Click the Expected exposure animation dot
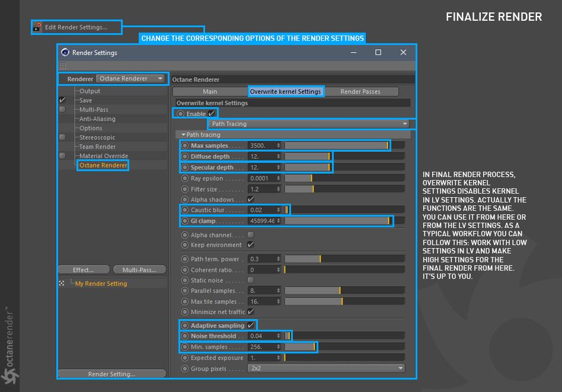Image resolution: width=562 pixels, height=392 pixels. [184, 358]
